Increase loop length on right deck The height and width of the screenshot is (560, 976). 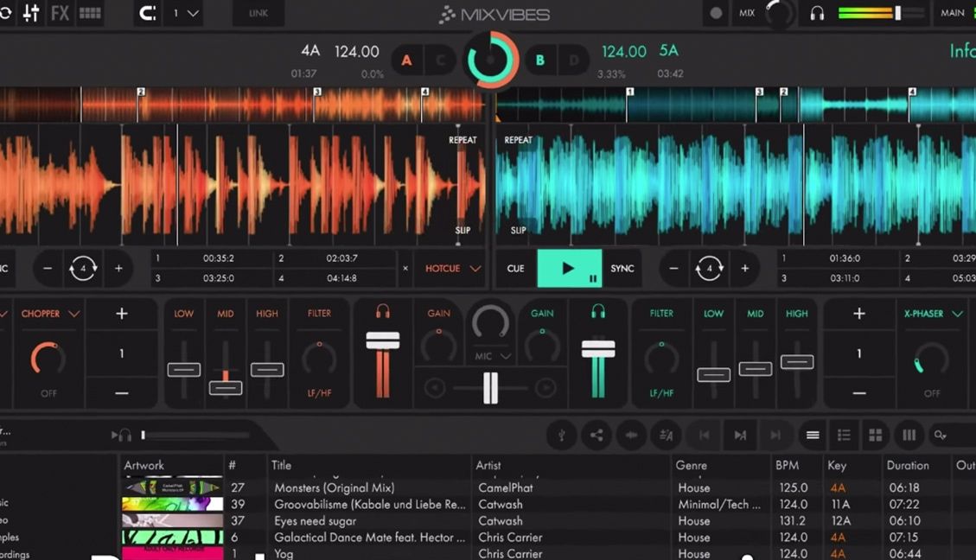pos(744,268)
